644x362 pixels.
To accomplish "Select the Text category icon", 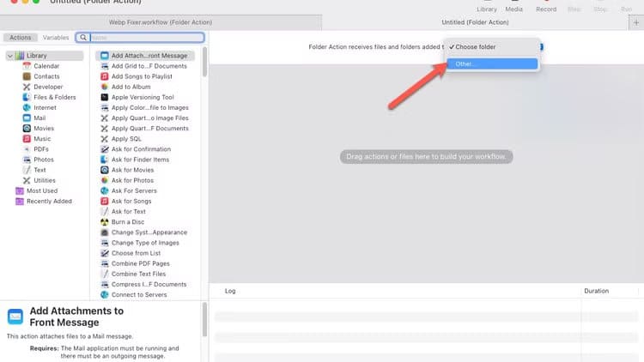I will pyautogui.click(x=27, y=170).
